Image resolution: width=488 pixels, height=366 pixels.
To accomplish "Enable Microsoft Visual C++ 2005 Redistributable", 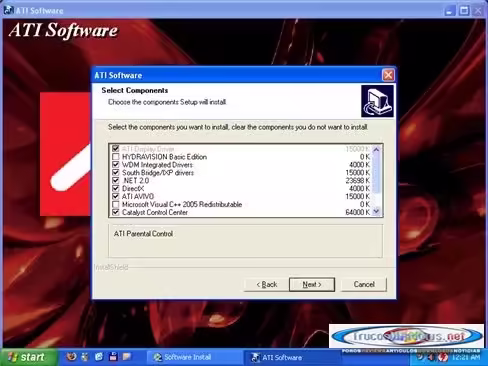I will click(116, 204).
